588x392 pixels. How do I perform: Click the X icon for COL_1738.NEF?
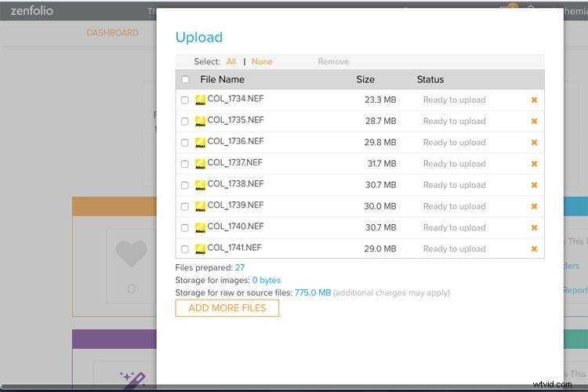click(534, 185)
